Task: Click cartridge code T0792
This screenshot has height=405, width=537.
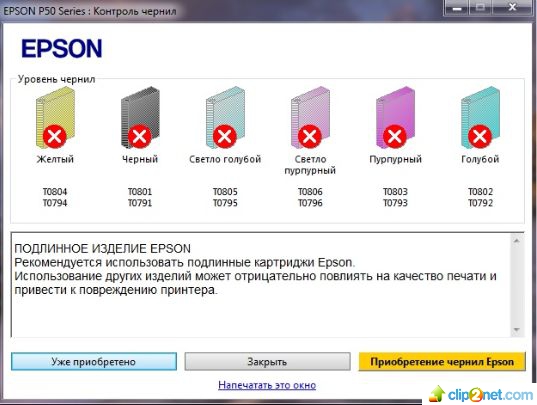Action: [x=480, y=203]
